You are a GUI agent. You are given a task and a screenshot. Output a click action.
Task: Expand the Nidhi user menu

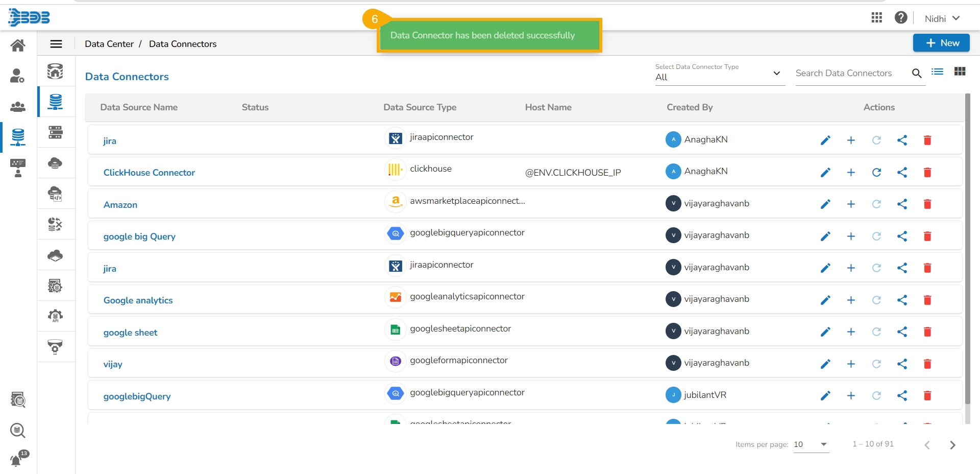tap(942, 18)
